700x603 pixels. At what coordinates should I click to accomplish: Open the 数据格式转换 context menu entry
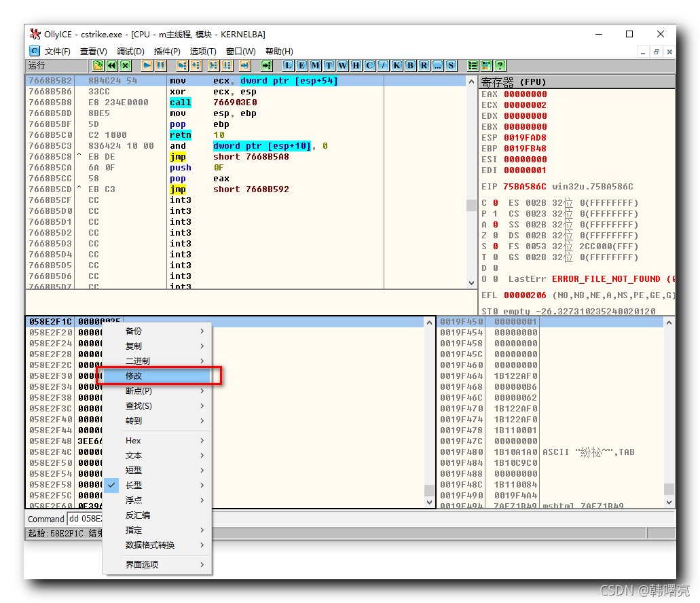coord(157,545)
